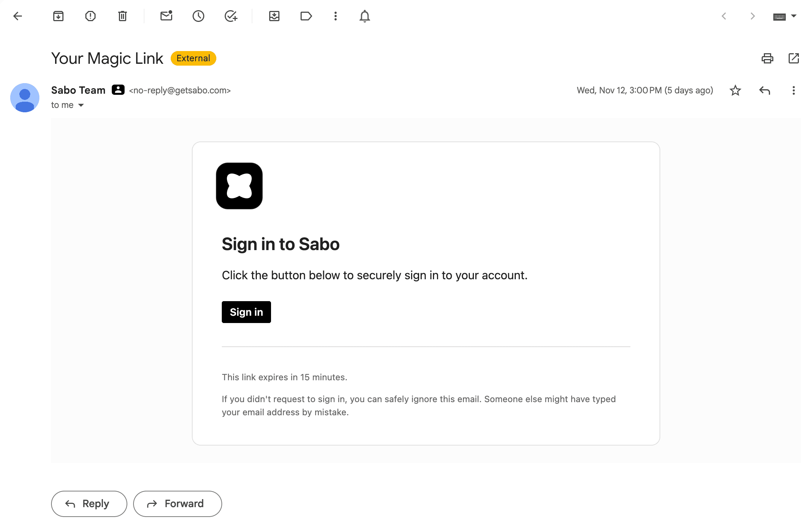Apply a label to the email

pos(306,16)
